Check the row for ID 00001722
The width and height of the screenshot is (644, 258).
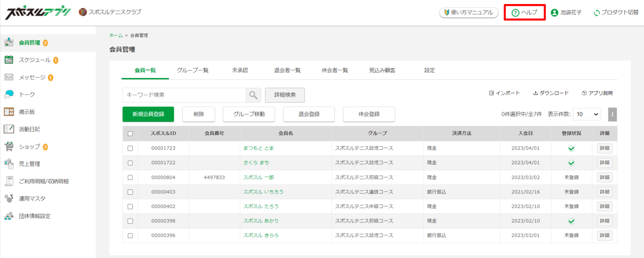130,163
